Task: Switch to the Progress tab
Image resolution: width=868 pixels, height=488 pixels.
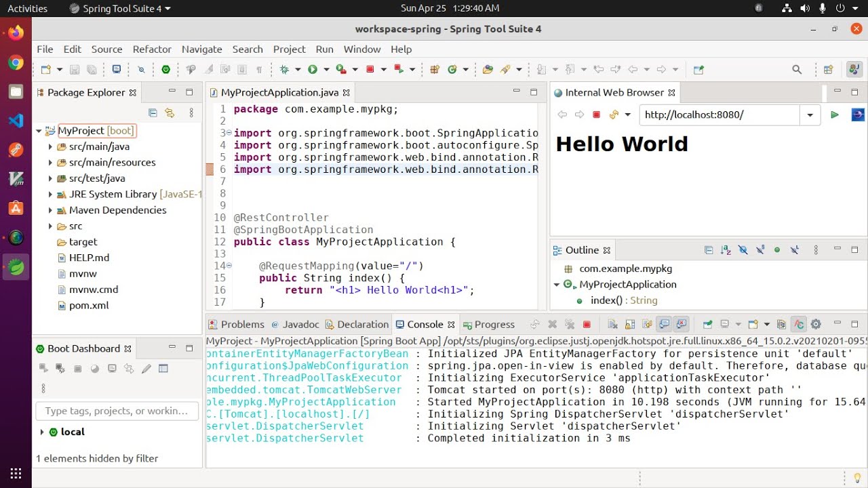Action: pos(489,325)
